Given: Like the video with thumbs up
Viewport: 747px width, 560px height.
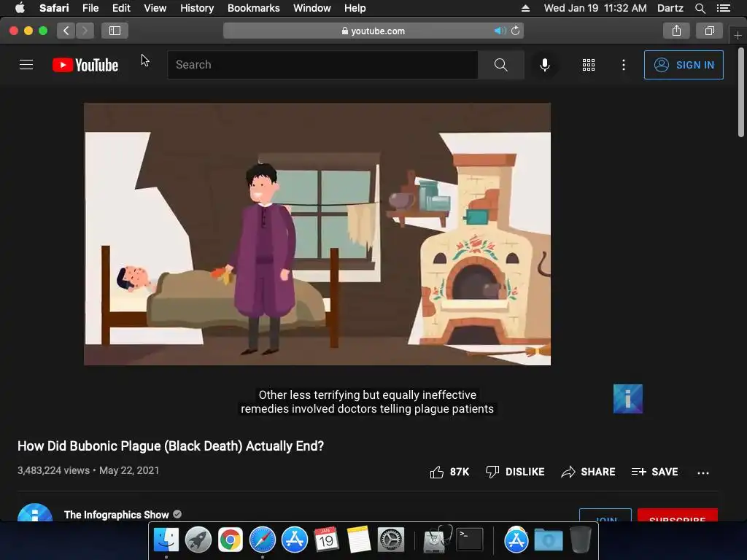Looking at the screenshot, I should (449, 472).
